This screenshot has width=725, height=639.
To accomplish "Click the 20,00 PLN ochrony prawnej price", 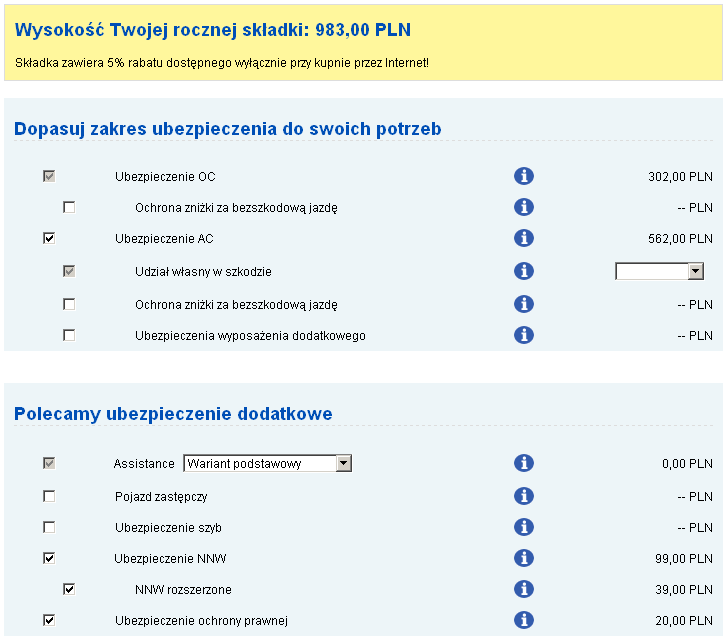I will point(684,621).
